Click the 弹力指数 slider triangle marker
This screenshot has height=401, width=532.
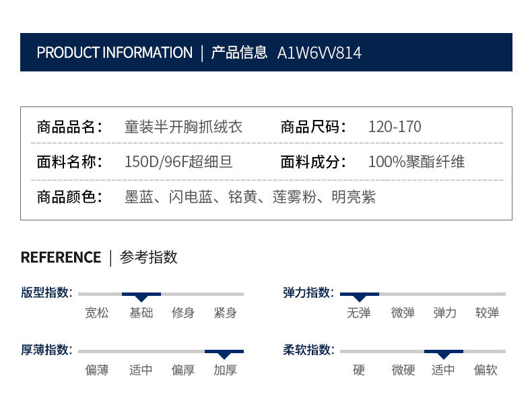coord(359,297)
